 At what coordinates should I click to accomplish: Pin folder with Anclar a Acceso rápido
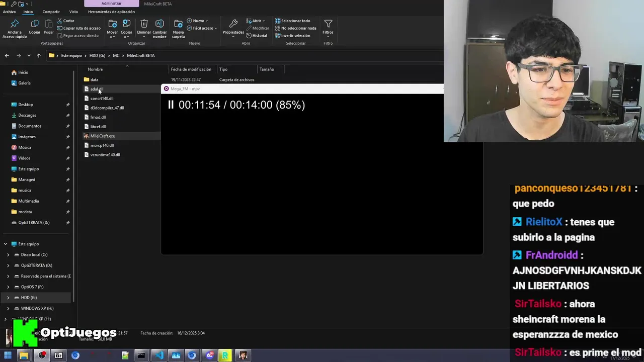pyautogui.click(x=14, y=29)
